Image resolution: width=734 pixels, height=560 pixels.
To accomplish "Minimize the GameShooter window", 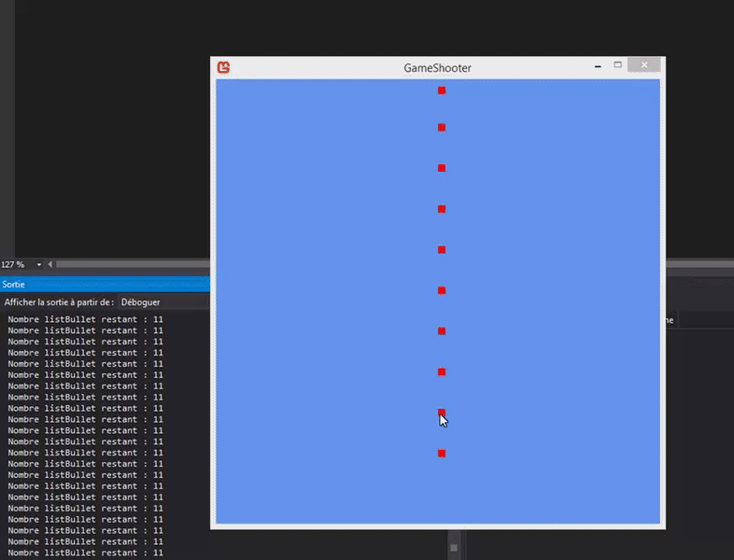I will pos(598,66).
